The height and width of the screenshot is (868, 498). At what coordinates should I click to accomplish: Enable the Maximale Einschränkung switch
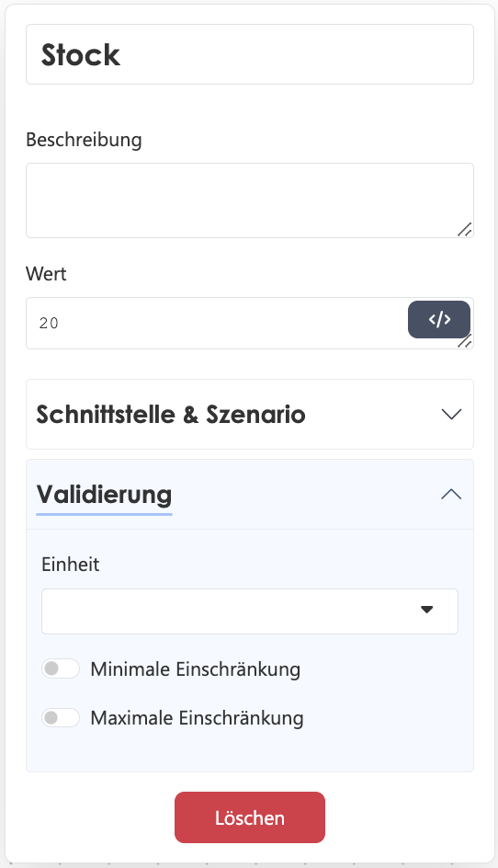tap(61, 718)
